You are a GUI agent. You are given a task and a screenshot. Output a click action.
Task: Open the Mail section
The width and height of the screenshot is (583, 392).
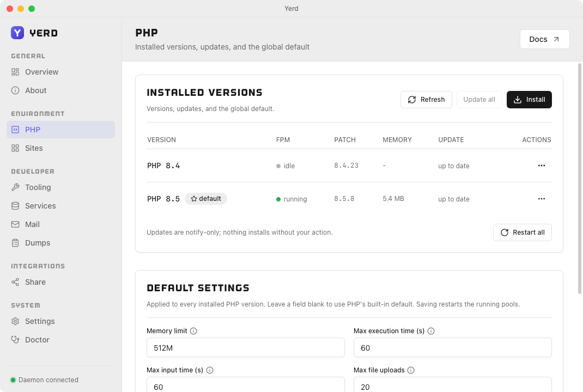pyautogui.click(x=61, y=224)
